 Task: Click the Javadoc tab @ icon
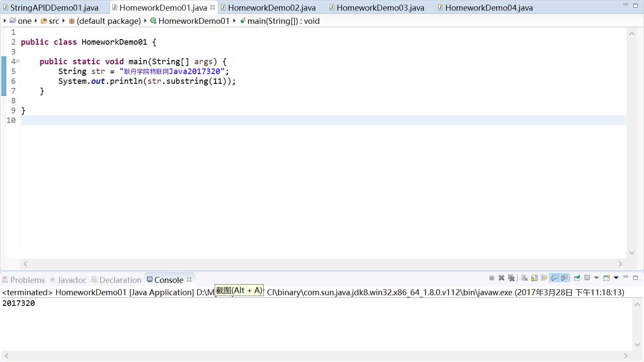click(x=53, y=279)
